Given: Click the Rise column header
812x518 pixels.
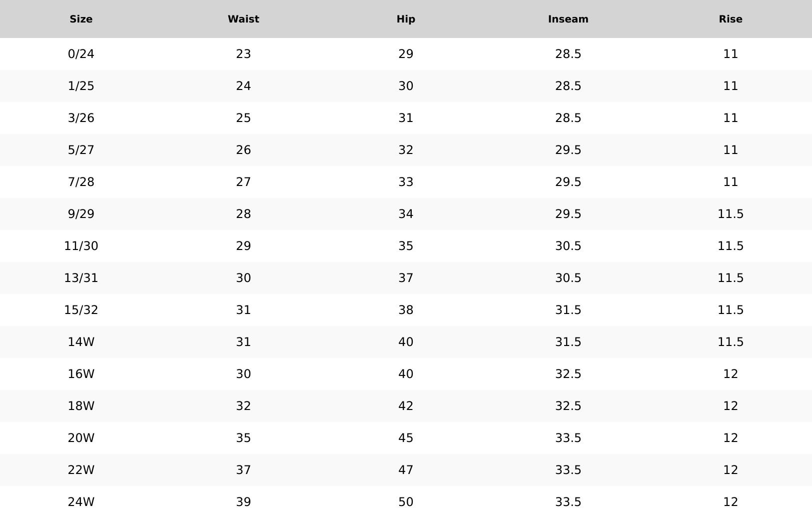Looking at the screenshot, I should pos(731,19).
